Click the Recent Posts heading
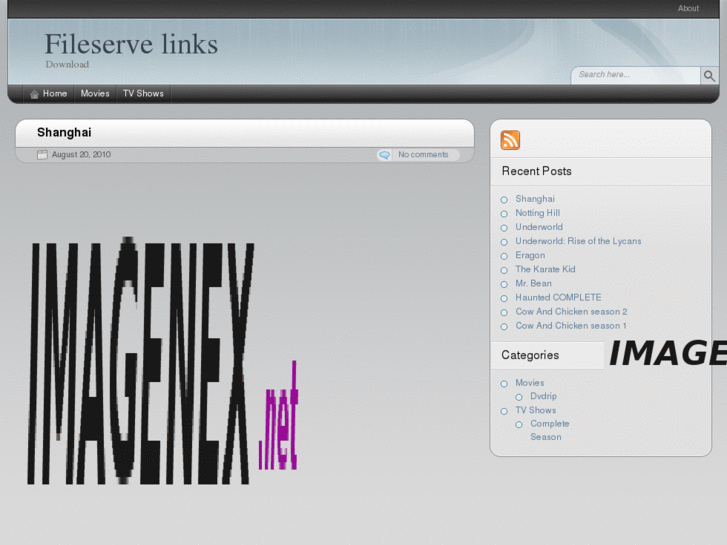Image resolution: width=727 pixels, height=545 pixels. (536, 171)
